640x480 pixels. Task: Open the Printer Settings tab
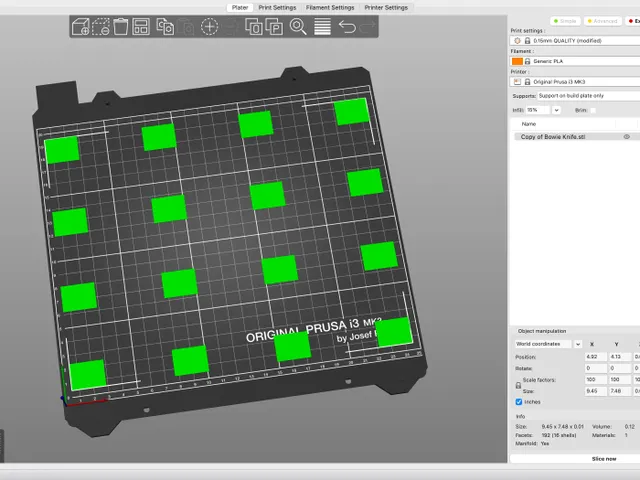[386, 7]
